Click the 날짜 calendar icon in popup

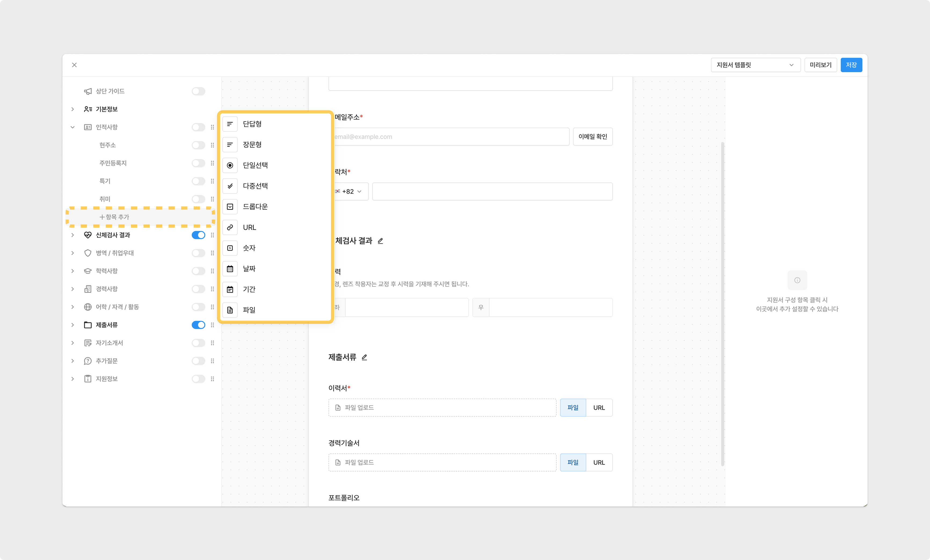tap(230, 269)
